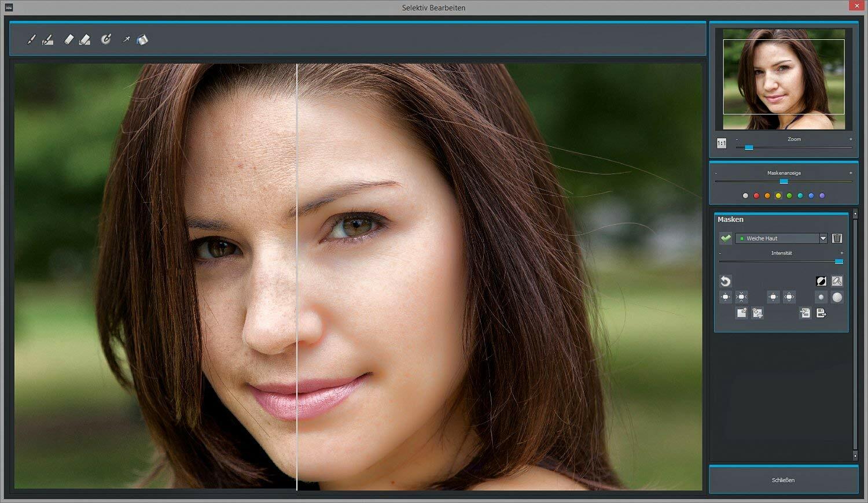Click the minus sign left of Maskenanzeige
The width and height of the screenshot is (868, 503).
coord(716,173)
